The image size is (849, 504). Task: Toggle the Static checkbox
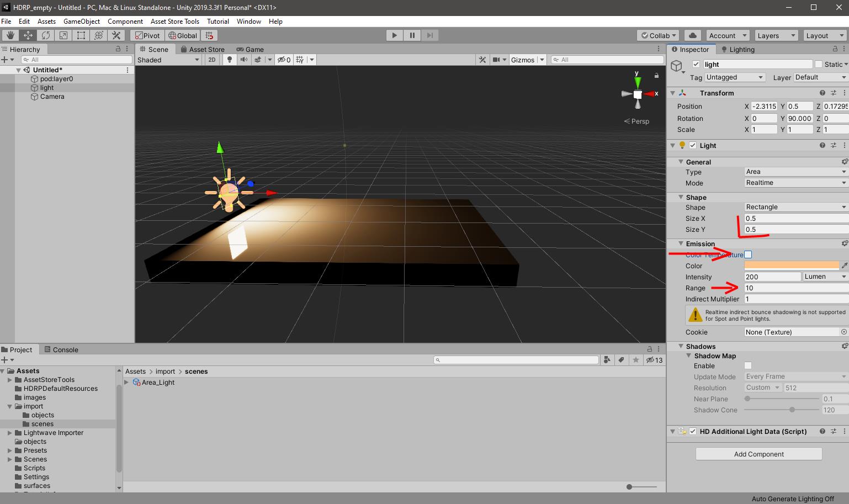click(x=819, y=64)
